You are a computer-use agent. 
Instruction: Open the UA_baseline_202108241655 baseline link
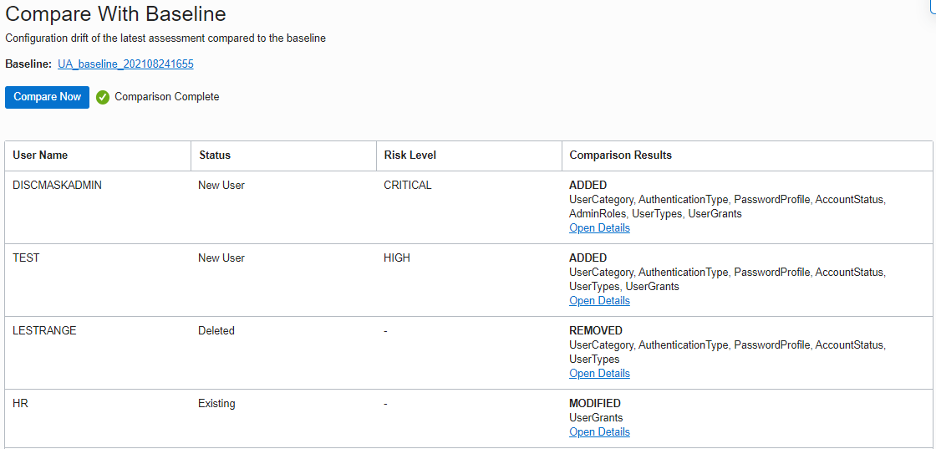[x=125, y=64]
